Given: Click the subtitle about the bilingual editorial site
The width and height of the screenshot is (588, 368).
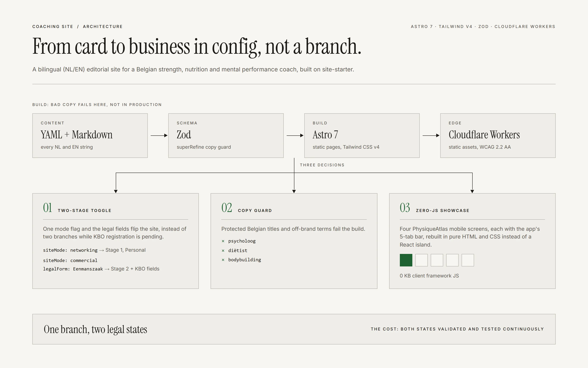Looking at the screenshot, I should [x=193, y=69].
